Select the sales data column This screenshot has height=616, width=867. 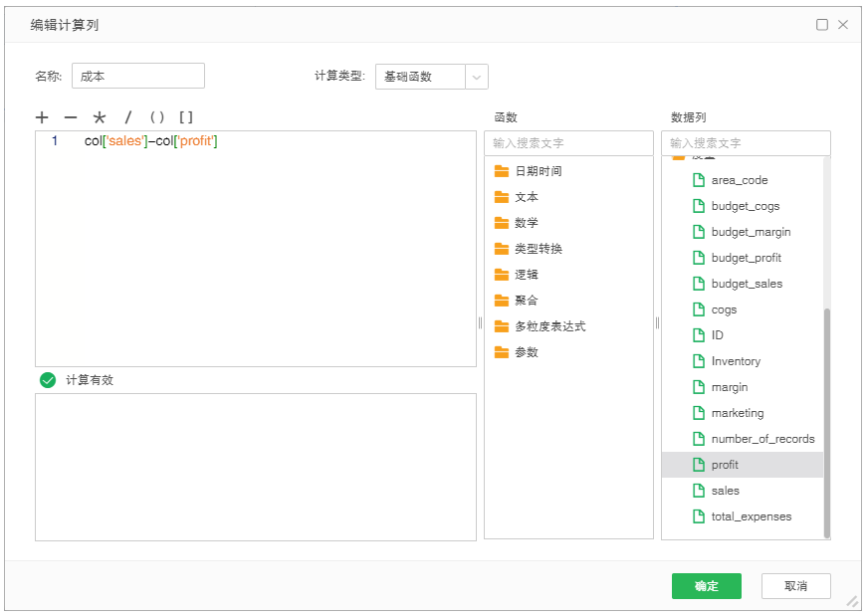pos(725,491)
